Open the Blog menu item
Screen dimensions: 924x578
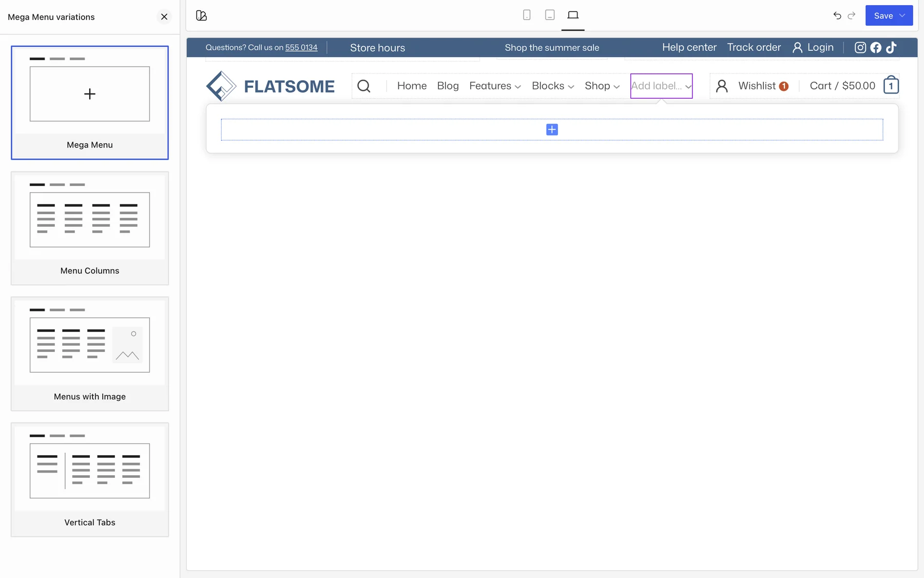point(448,86)
